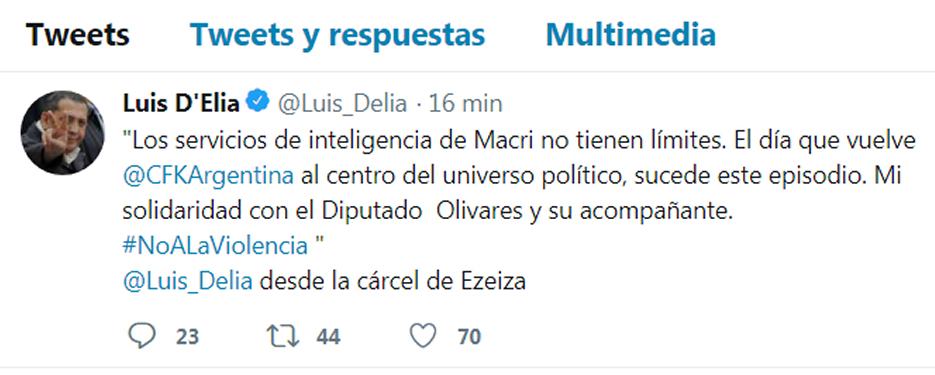This screenshot has height=375, width=935.
Task: Open Luis D'Elia's profile picture
Action: pyautogui.click(x=63, y=132)
